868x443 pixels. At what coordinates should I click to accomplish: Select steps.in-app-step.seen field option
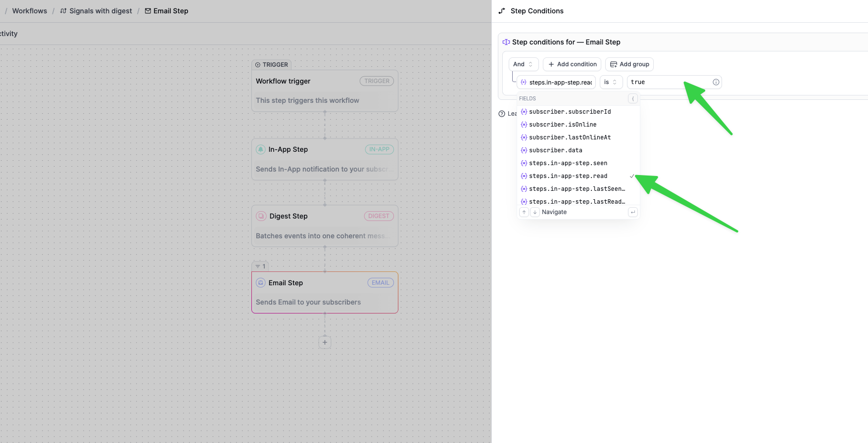(x=568, y=163)
